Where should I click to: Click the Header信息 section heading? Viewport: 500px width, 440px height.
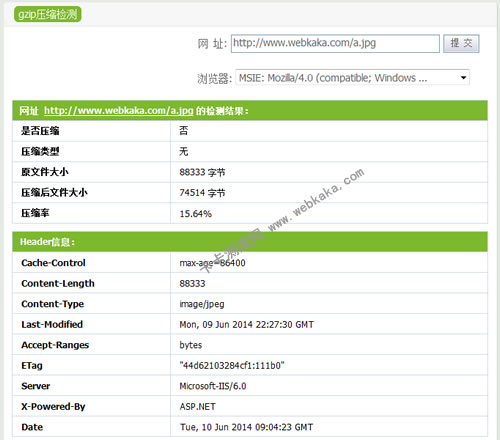(x=47, y=242)
